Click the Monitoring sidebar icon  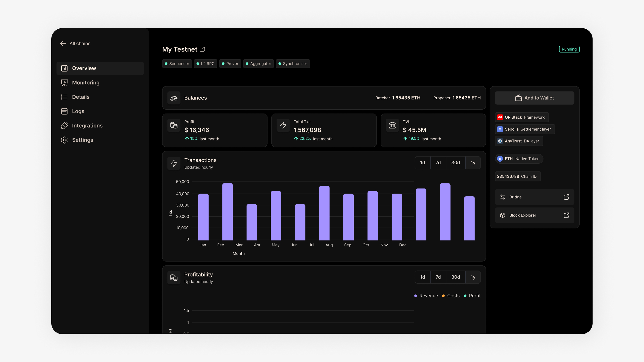tap(64, 83)
